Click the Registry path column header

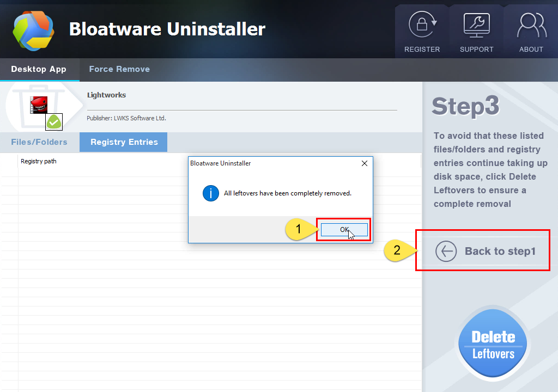tap(39, 161)
